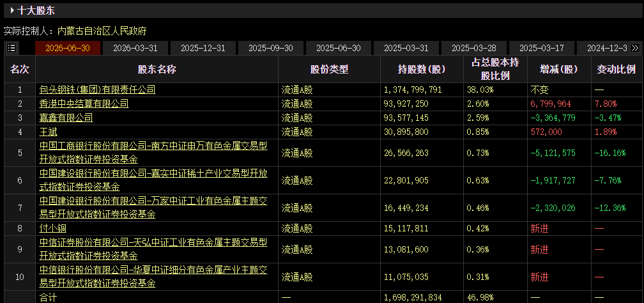644x303 pixels.
Task: Open shareholder 嘉鑫有限公司 link
Action: coord(66,118)
